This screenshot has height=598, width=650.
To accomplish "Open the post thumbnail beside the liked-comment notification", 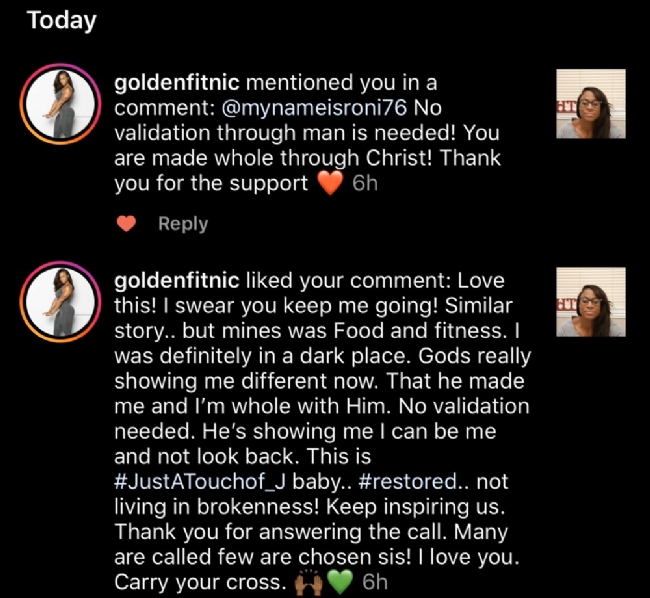I will (x=591, y=302).
